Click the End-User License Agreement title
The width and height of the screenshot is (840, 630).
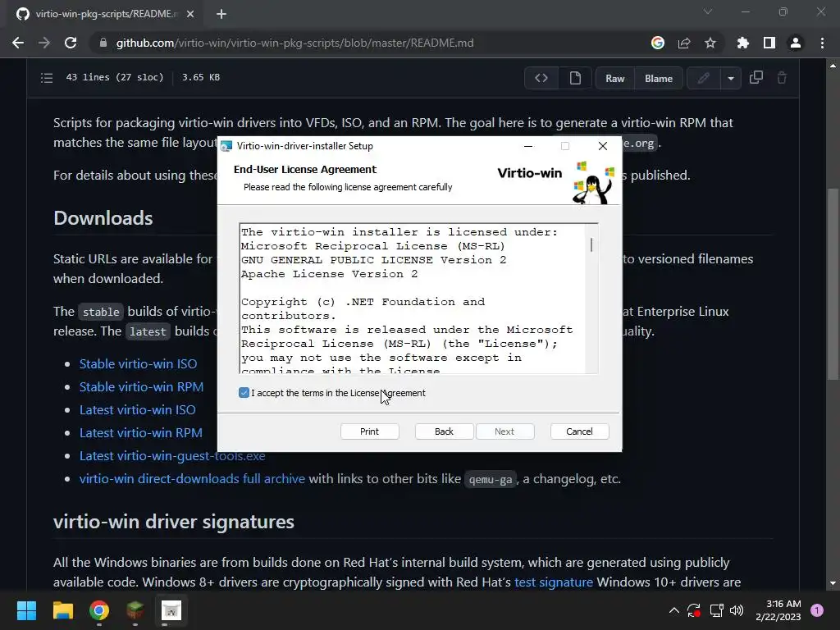[305, 169]
